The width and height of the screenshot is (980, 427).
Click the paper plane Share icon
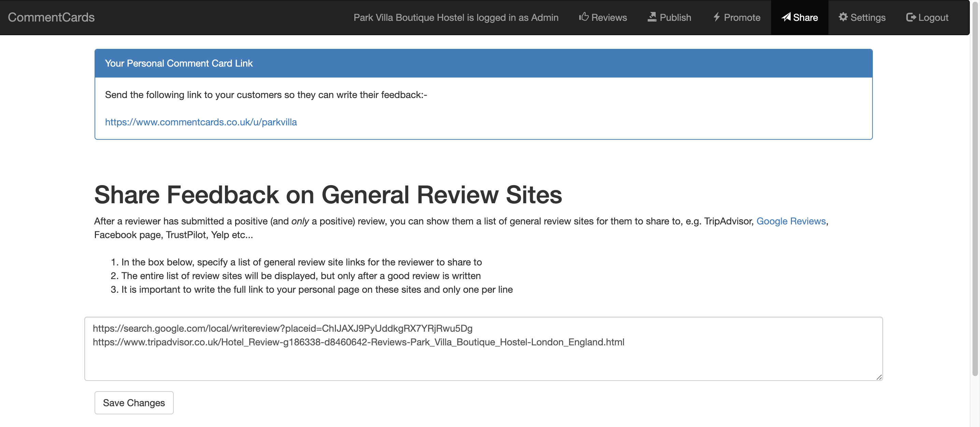tap(785, 17)
